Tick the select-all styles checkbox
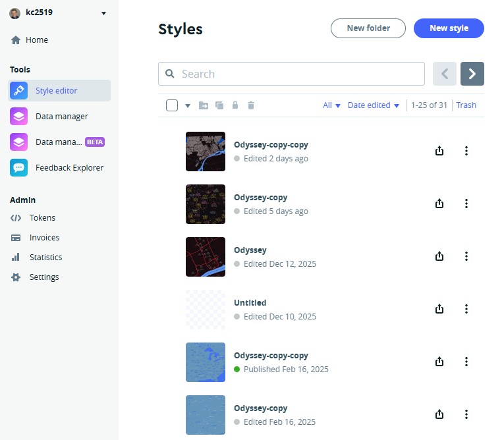The height and width of the screenshot is (440, 504). click(x=172, y=105)
